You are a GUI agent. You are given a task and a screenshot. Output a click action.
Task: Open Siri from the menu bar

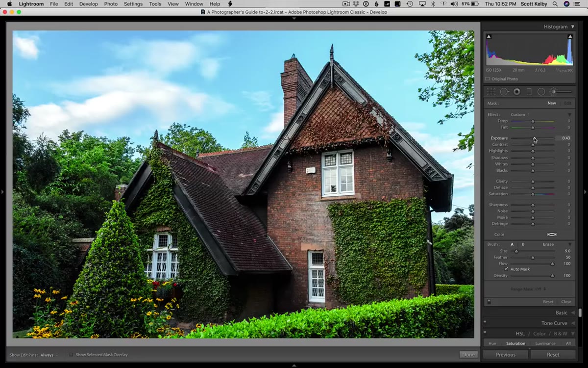pyautogui.click(x=567, y=4)
